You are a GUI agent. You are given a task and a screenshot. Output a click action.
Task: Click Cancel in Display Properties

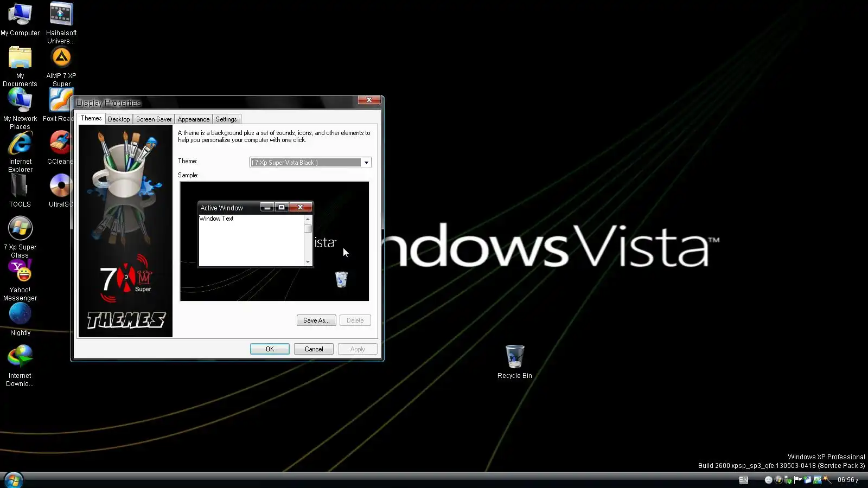[x=314, y=349]
